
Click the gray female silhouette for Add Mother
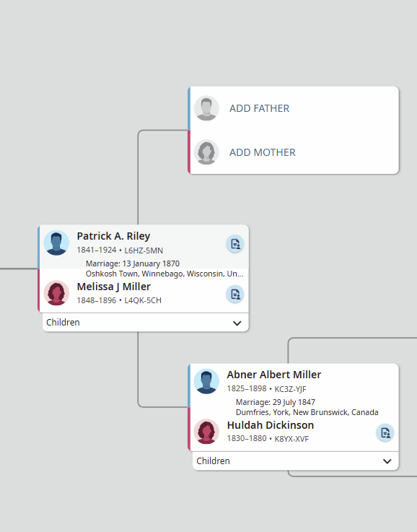[x=206, y=152]
